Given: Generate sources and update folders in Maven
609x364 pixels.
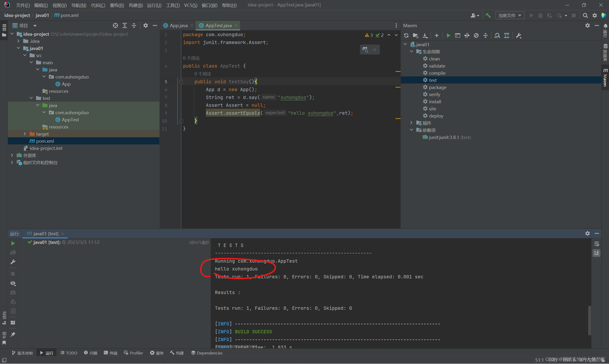Looking at the screenshot, I should click(416, 35).
